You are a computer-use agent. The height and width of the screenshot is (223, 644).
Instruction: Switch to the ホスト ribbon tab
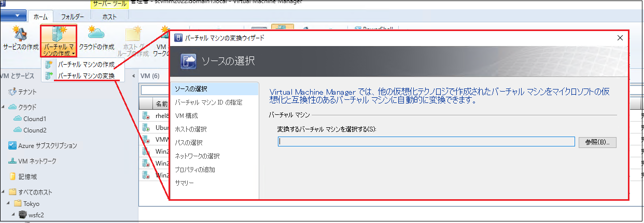109,17
